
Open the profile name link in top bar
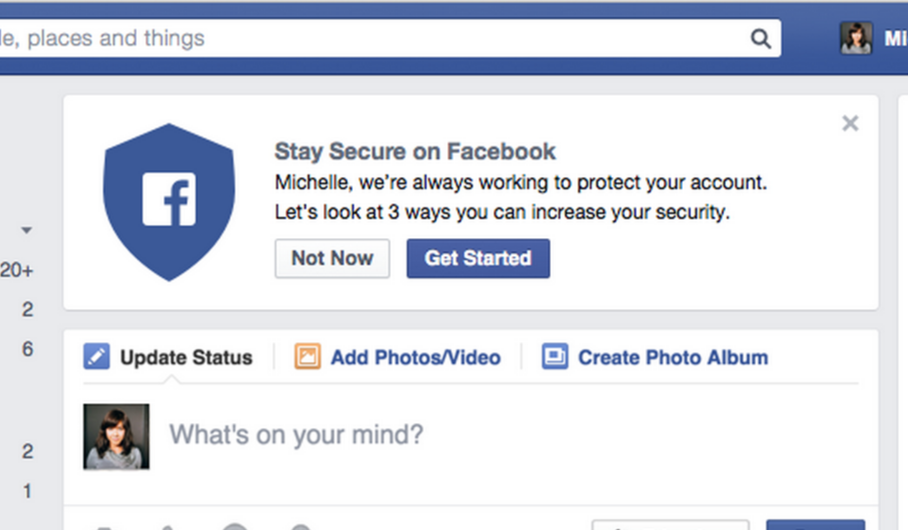(896, 38)
